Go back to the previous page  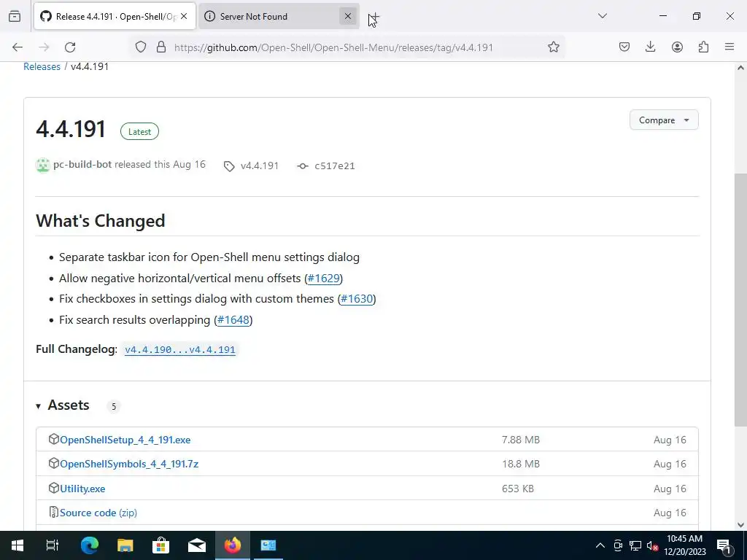[18, 47]
